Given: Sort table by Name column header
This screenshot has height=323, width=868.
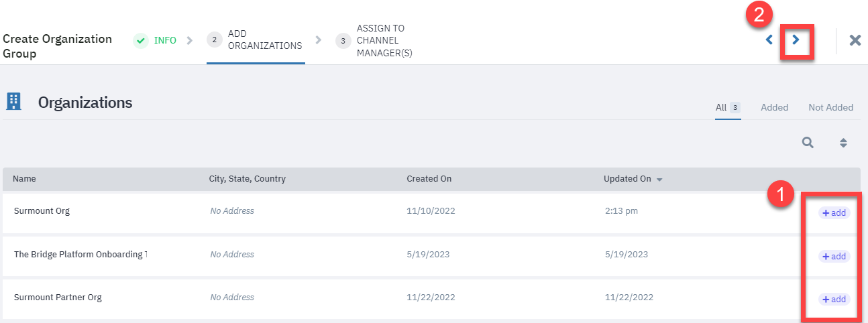Looking at the screenshot, I should point(24,179).
